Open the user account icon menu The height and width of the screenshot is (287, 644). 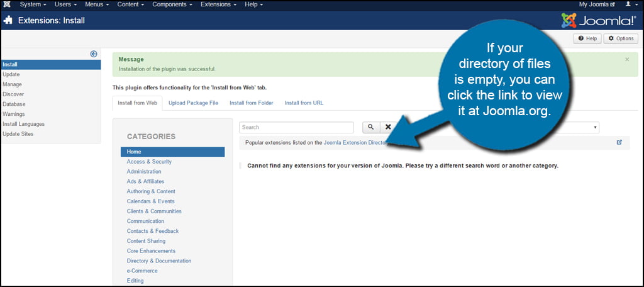pos(631,4)
